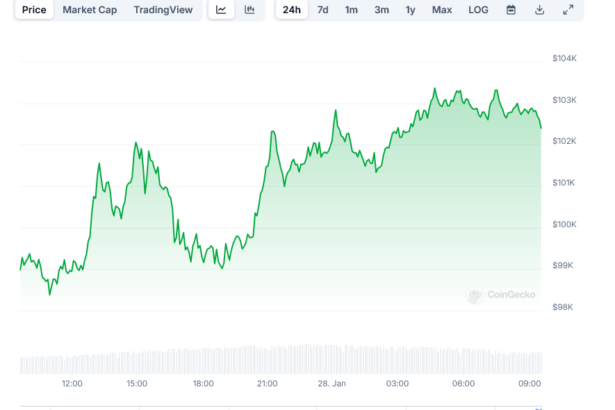Click the 28. Jan date marker

(x=331, y=384)
